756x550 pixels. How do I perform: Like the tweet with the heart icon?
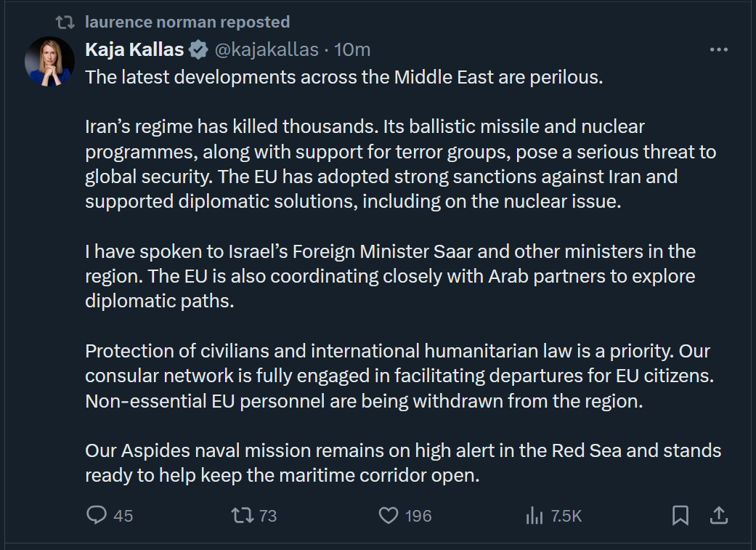pos(389,515)
